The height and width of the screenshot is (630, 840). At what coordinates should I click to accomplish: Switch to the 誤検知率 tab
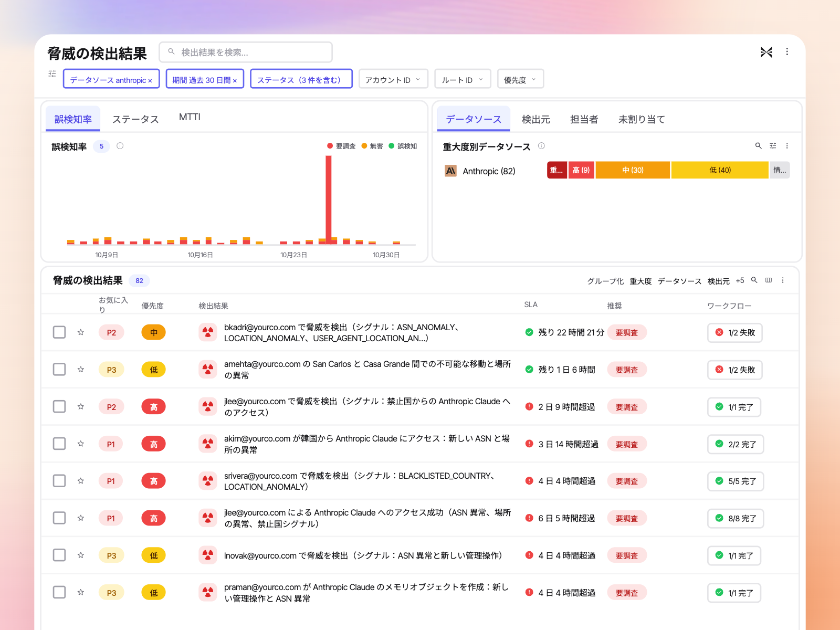pyautogui.click(x=73, y=119)
